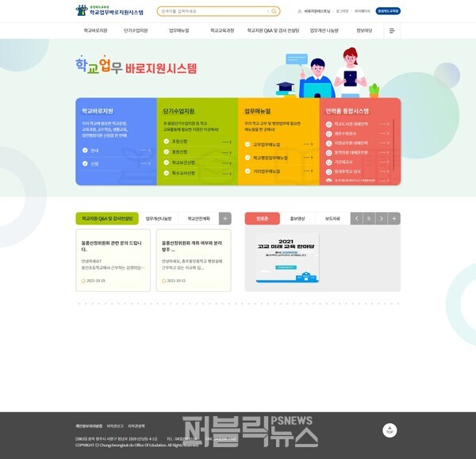This screenshot has height=459, width=476.
Task: Open 단기수업지원 in top navigation
Action: 136,31
